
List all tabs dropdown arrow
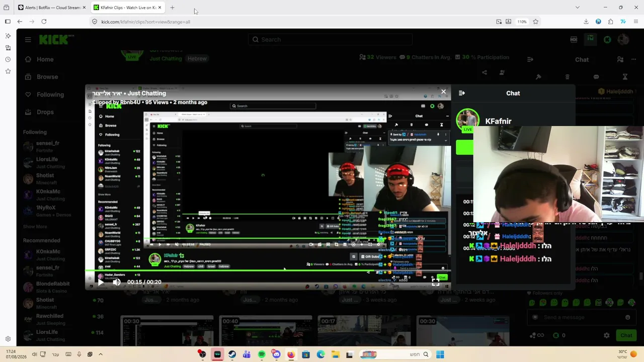click(x=577, y=8)
